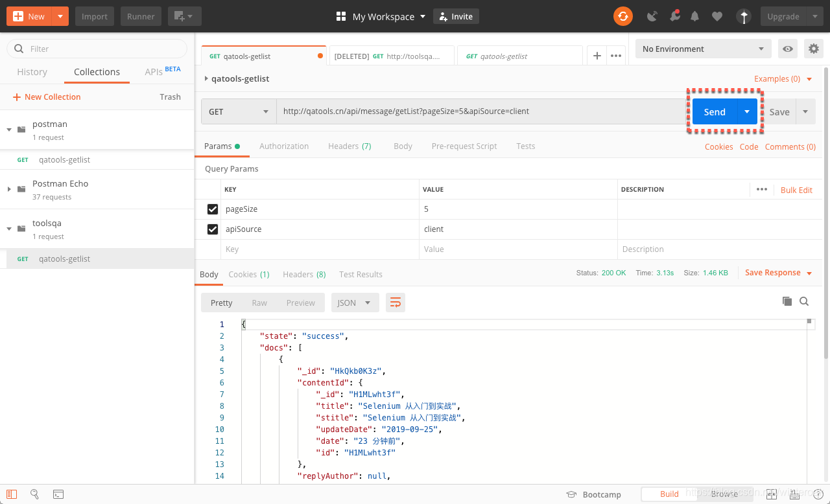Click the collections Filter field
The height and width of the screenshot is (504, 830).
[x=97, y=49]
